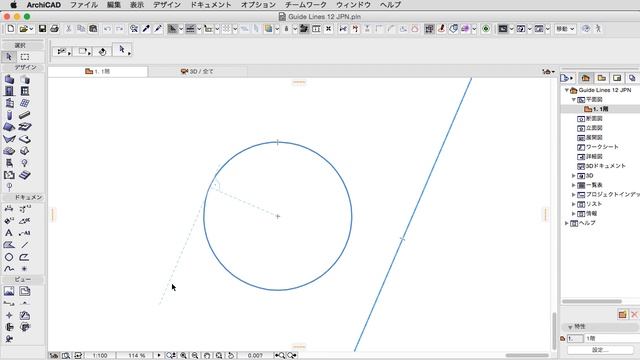Click the 114 % zoom value field
Image resolution: width=640 pixels, height=360 pixels.
[x=136, y=356]
